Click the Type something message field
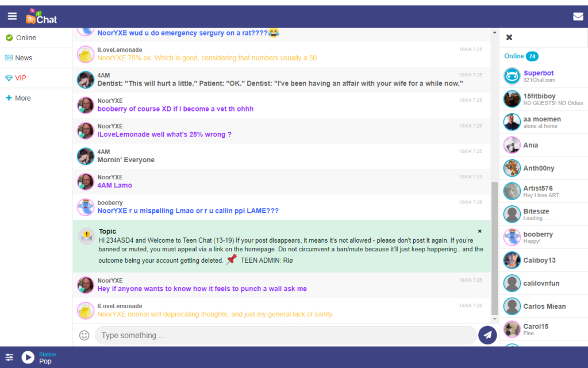Viewport: 588px width, 368px height. pyautogui.click(x=285, y=335)
